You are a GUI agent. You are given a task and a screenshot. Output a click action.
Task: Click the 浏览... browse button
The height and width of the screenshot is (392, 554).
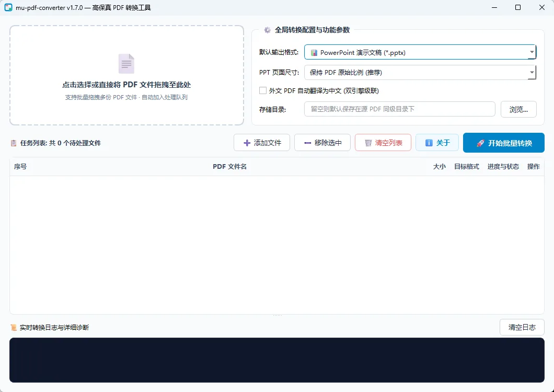[518, 109]
